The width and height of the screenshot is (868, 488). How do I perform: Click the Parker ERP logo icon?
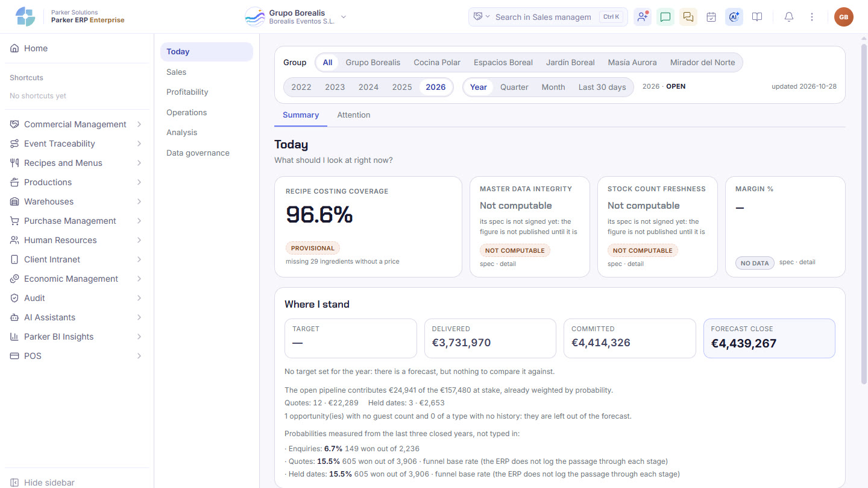tap(25, 17)
